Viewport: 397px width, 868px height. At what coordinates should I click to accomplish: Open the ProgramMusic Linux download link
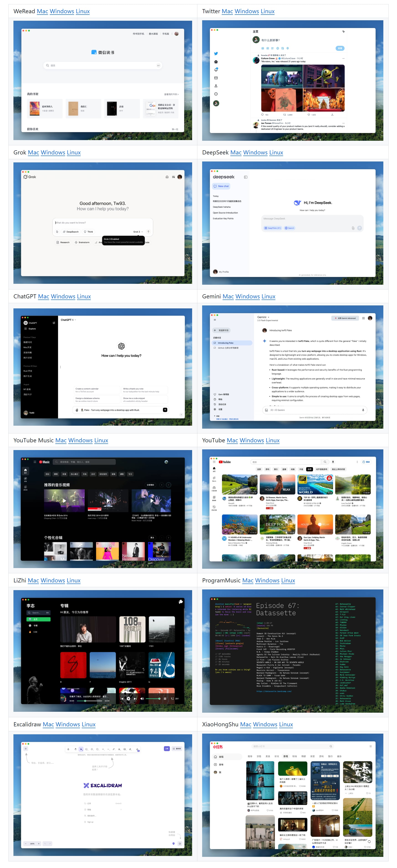tap(288, 580)
